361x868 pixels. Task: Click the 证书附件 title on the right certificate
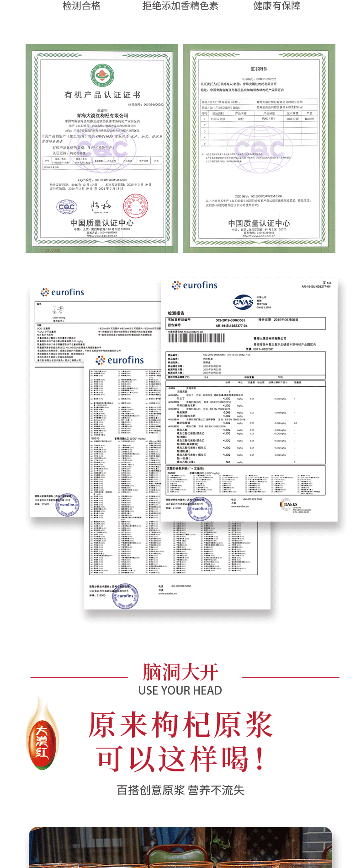click(259, 69)
